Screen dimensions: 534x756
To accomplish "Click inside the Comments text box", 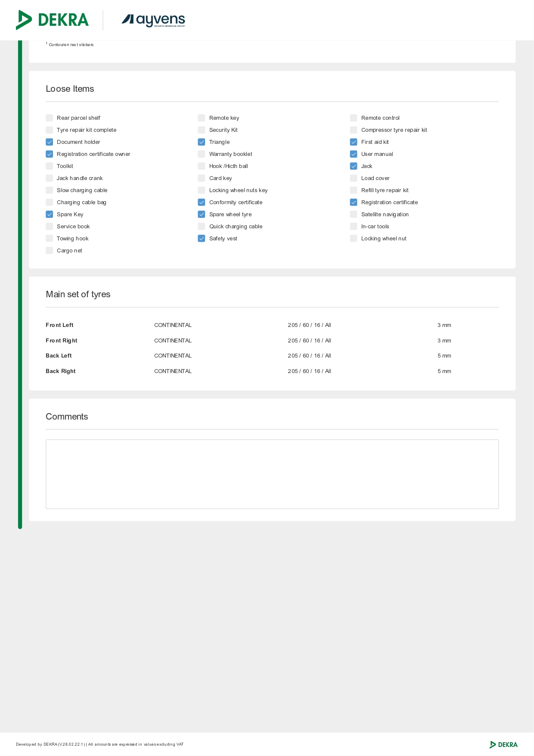I will click(x=272, y=474).
